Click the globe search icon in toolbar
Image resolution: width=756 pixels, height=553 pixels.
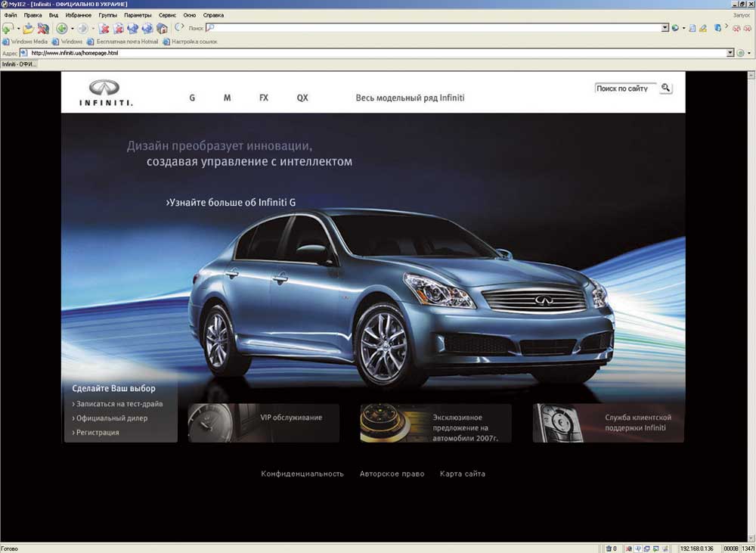675,28
